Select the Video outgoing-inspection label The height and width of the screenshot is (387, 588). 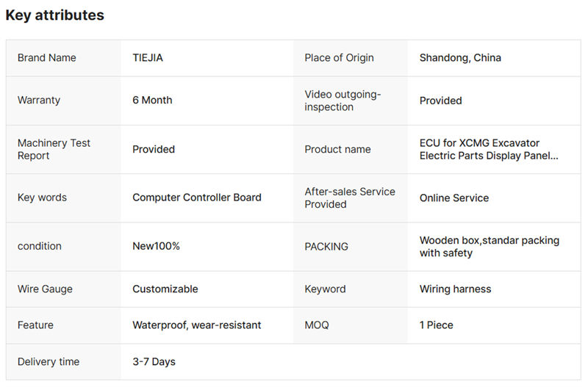[343, 101]
